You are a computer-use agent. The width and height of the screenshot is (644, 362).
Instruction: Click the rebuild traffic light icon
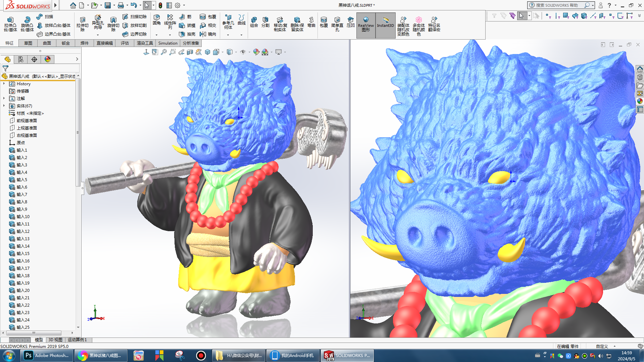click(160, 5)
